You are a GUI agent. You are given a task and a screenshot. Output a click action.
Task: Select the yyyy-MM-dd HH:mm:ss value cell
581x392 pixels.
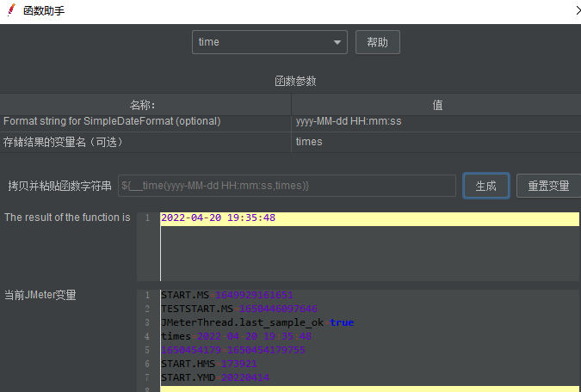pos(436,122)
